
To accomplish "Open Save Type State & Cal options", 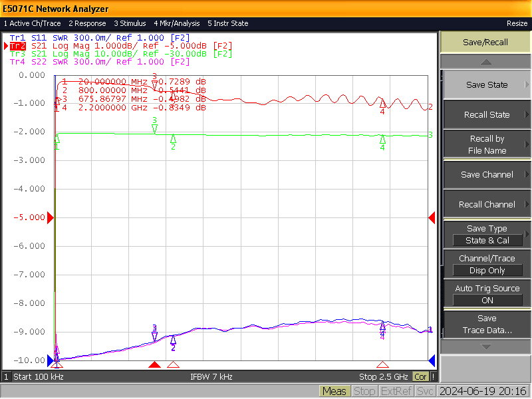I will 487,234.
